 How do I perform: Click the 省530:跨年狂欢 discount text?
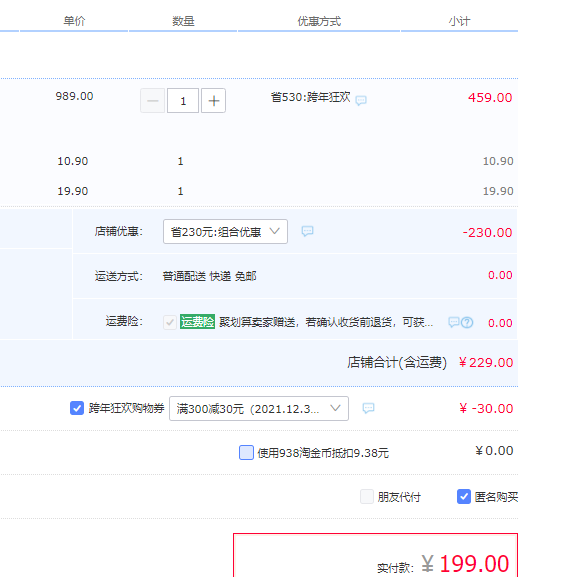[311, 97]
